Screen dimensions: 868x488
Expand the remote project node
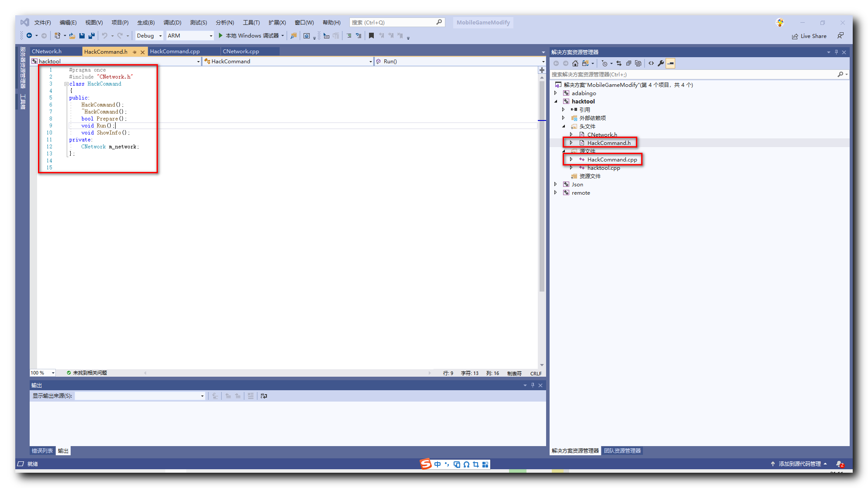click(556, 192)
